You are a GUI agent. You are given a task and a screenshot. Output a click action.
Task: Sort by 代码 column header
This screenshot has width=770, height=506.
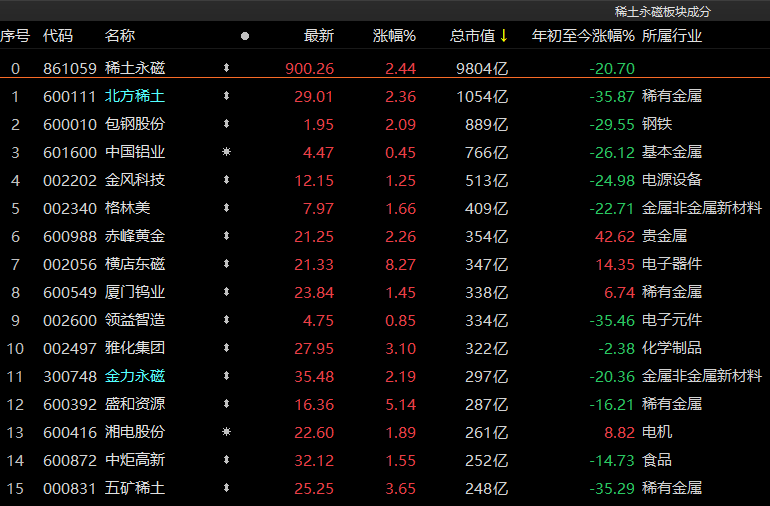click(x=58, y=35)
